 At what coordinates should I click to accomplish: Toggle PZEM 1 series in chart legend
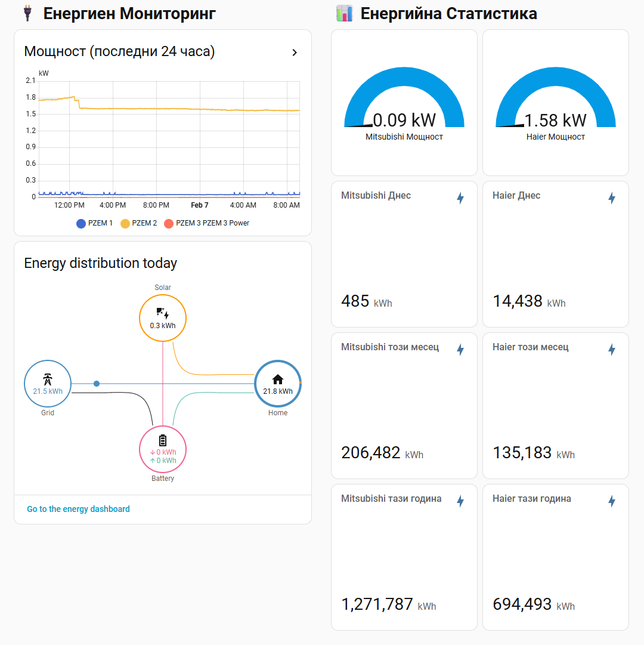point(95,223)
